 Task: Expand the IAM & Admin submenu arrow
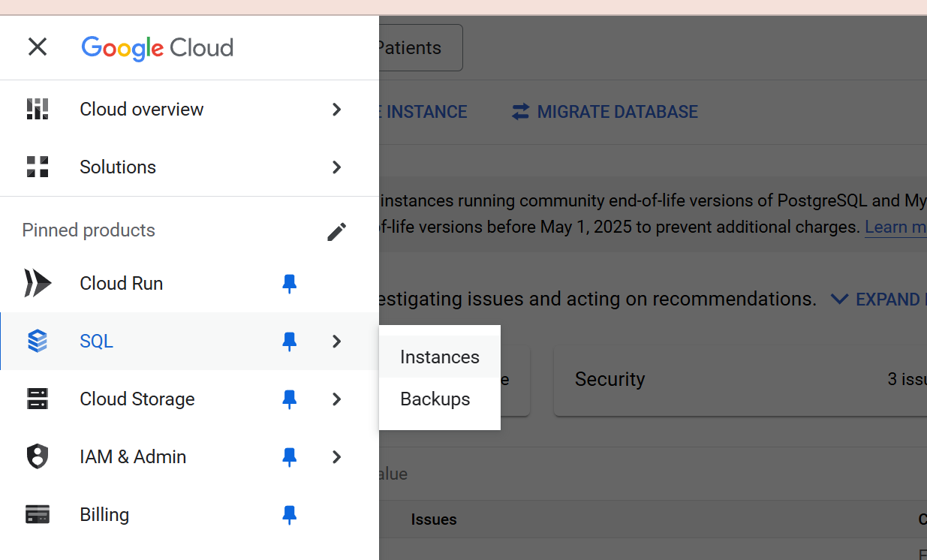[337, 457]
